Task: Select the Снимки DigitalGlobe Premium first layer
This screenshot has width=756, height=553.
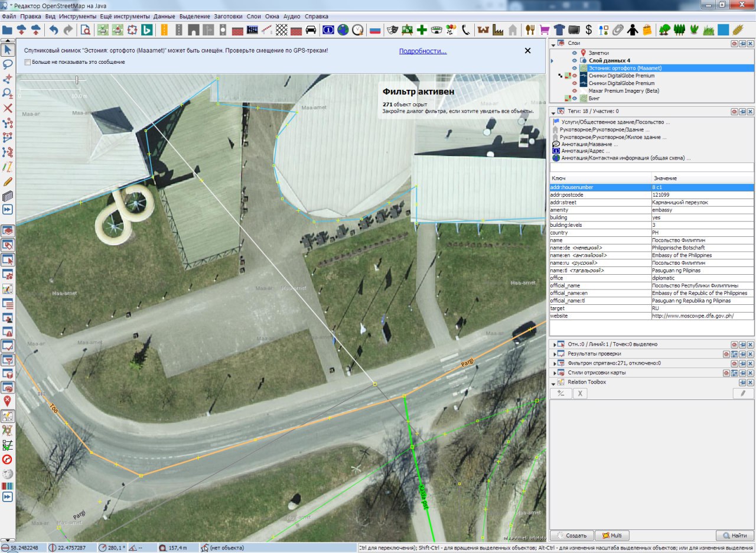Action: pyautogui.click(x=621, y=76)
